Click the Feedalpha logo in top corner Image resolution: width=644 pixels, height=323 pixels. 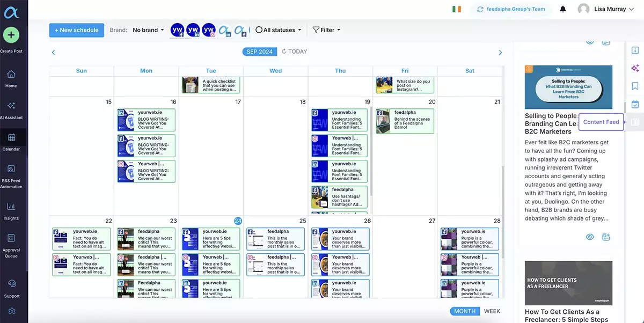(x=11, y=12)
